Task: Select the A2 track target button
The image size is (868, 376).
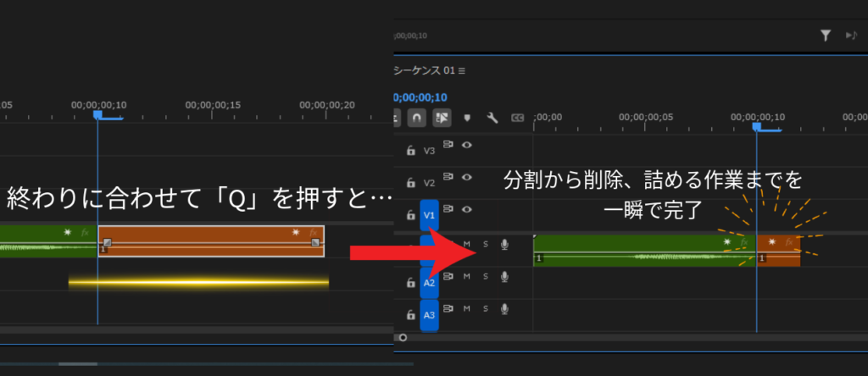Action: click(x=429, y=282)
